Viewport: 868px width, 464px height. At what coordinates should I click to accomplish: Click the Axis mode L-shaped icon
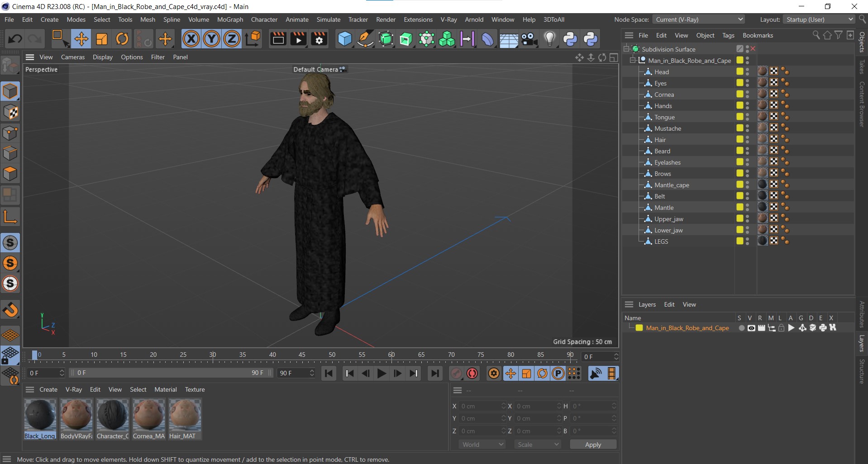(x=10, y=217)
